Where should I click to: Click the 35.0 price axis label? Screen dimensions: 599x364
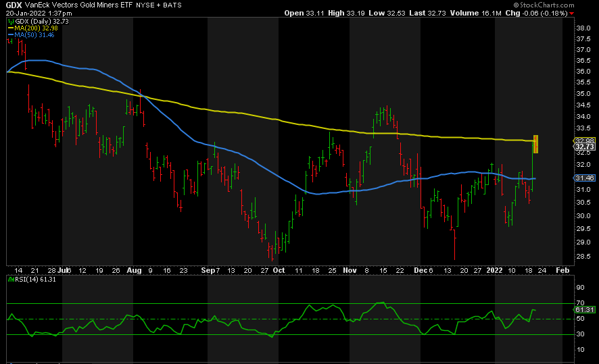583,93
